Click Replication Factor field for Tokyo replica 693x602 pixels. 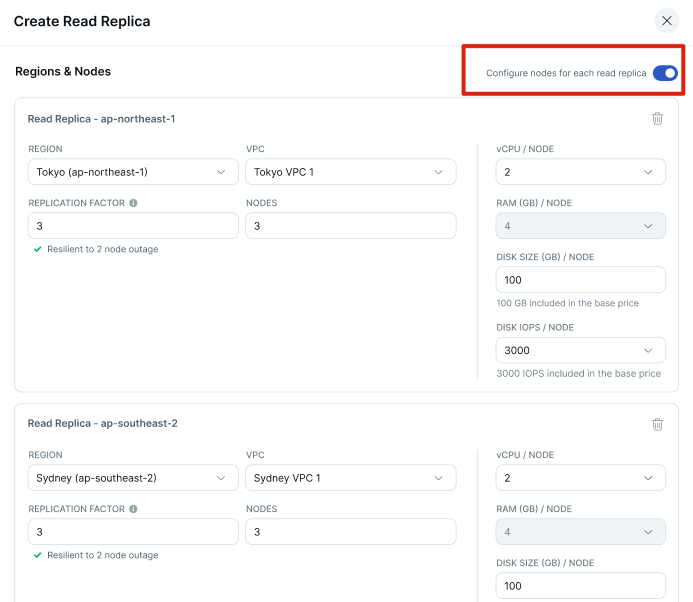(x=132, y=226)
